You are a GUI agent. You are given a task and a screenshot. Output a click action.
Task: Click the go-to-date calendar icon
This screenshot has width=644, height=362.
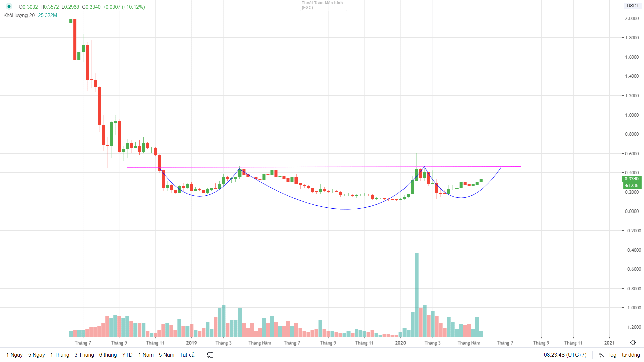[x=210, y=355]
